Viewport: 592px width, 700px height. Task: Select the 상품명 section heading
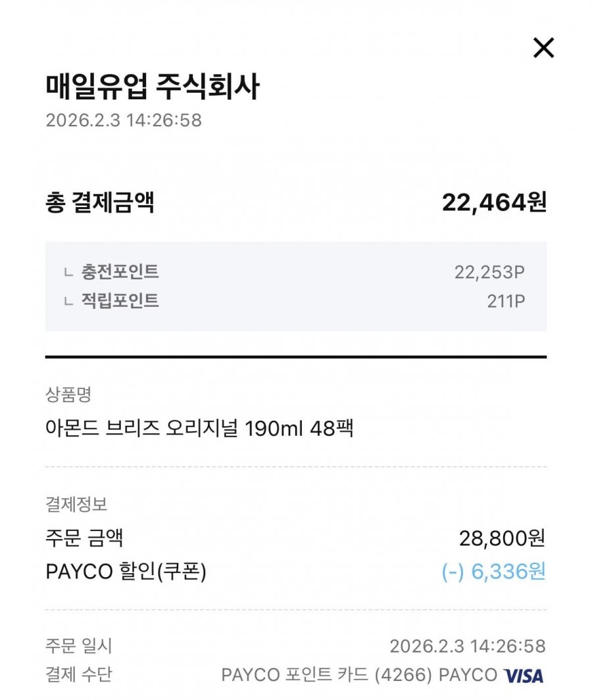tap(68, 394)
